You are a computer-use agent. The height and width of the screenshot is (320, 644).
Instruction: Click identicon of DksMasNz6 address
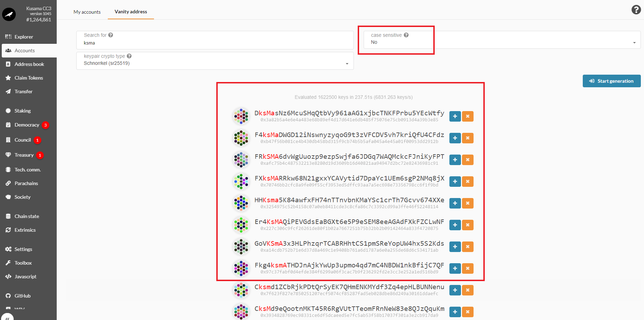(x=241, y=116)
